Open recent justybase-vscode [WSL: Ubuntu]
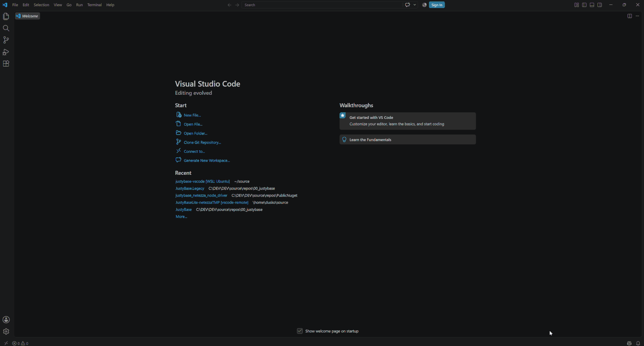 [203, 181]
